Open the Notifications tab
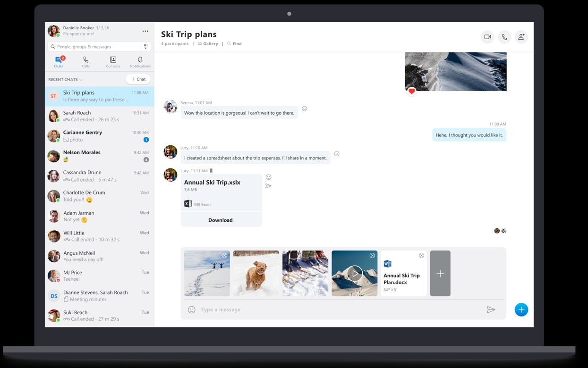Screen dimensions: 588x368 140,62
